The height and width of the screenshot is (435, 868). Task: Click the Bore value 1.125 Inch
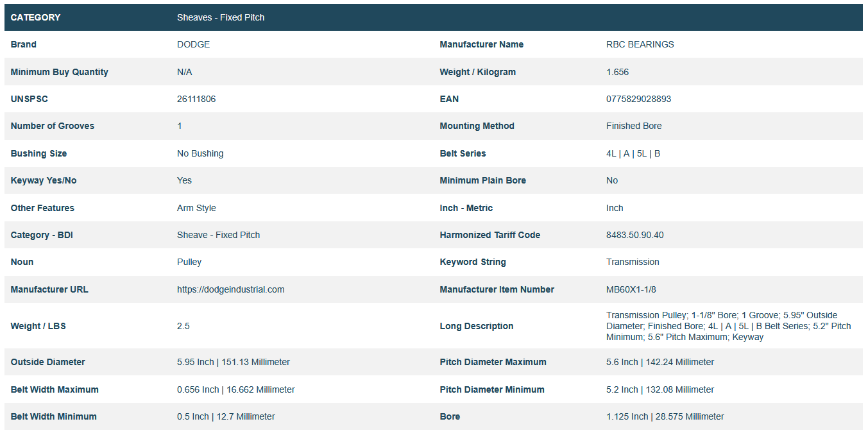pos(665,416)
